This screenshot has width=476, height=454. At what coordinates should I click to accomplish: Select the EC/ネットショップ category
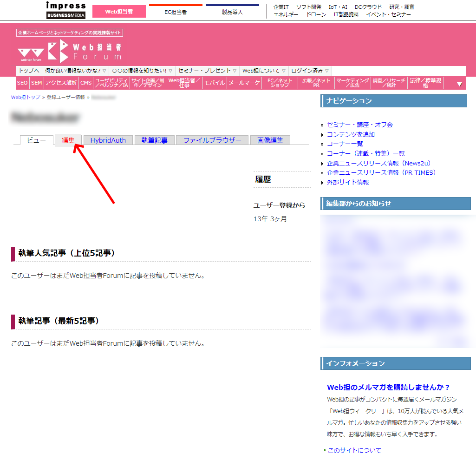point(280,83)
